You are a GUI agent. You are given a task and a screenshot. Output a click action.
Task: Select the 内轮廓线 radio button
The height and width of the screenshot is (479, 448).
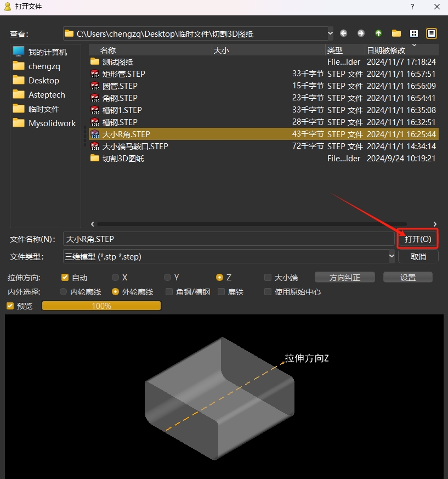point(63,292)
